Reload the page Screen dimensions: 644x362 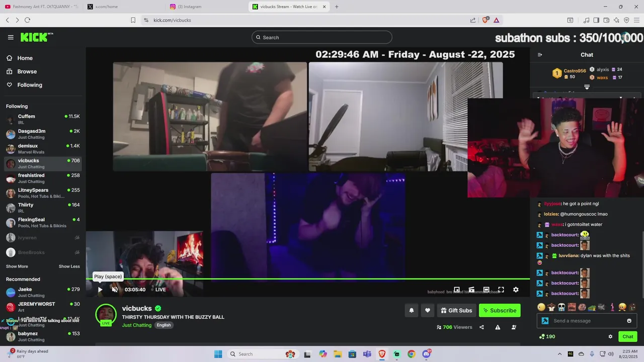click(x=27, y=20)
